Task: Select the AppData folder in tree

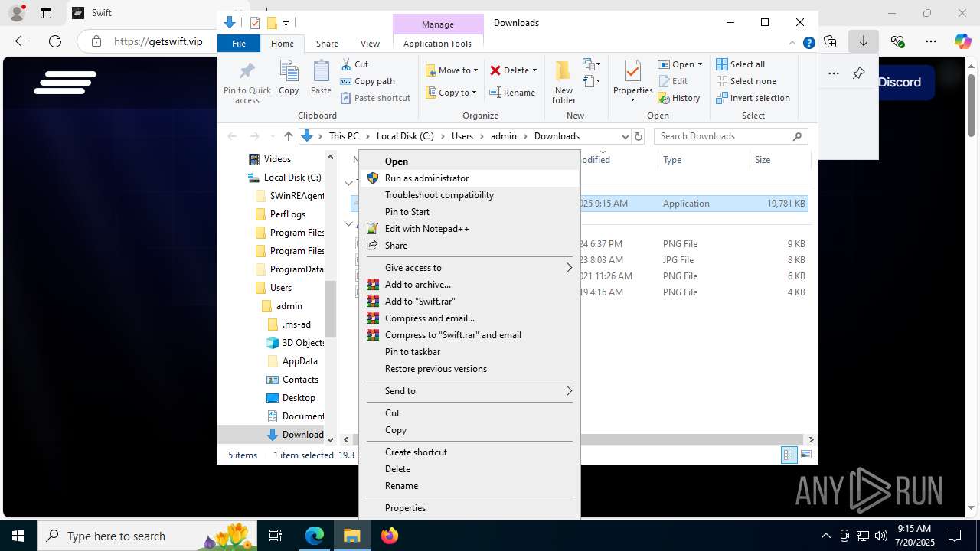Action: (299, 361)
